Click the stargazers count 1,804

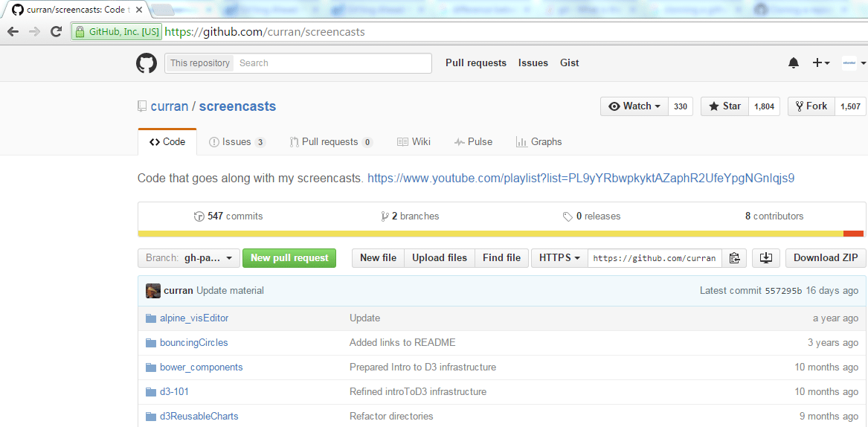pos(765,106)
